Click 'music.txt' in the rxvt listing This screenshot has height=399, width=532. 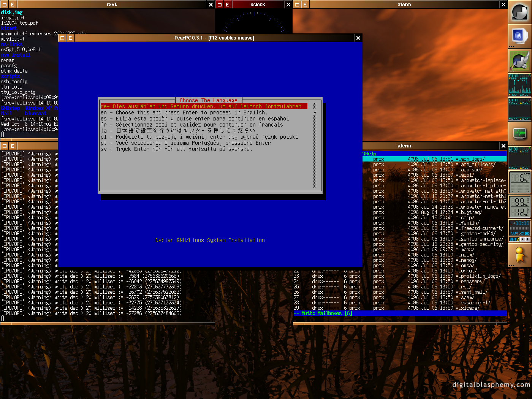click(x=13, y=39)
